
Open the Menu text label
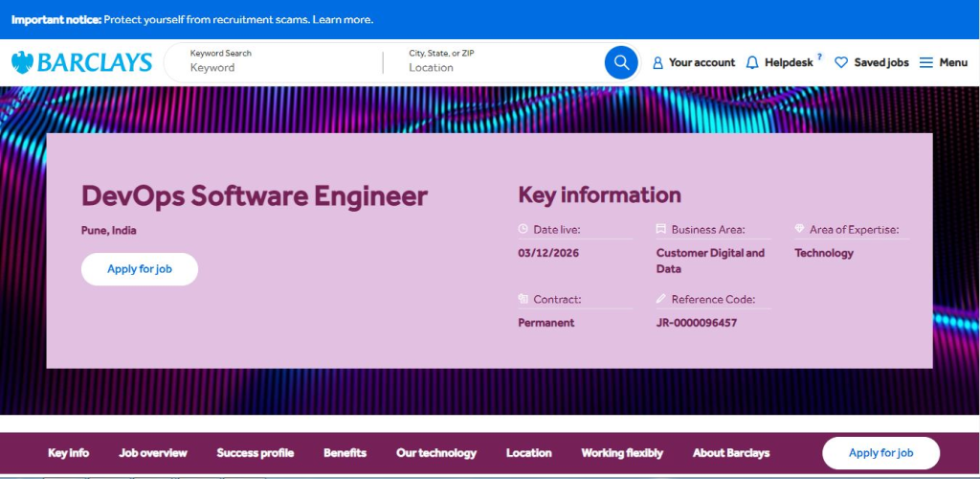pyautogui.click(x=953, y=62)
